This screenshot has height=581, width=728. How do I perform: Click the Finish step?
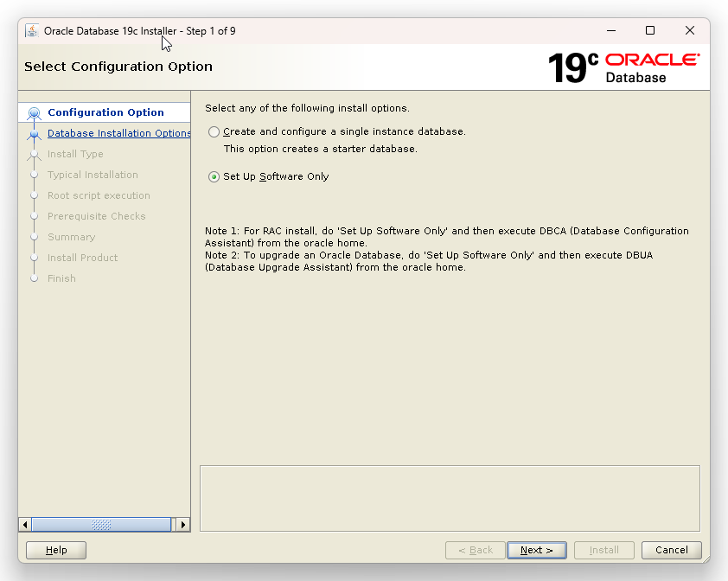point(61,278)
